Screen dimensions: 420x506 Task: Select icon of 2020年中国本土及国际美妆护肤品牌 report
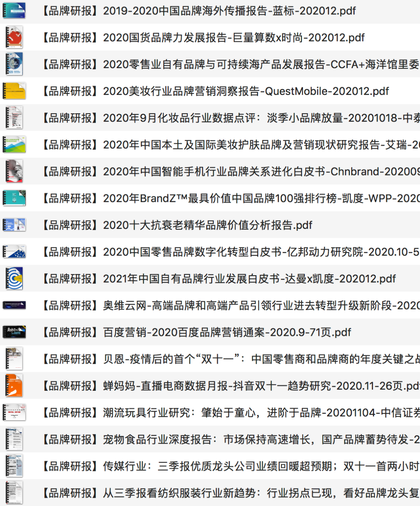click(x=14, y=144)
